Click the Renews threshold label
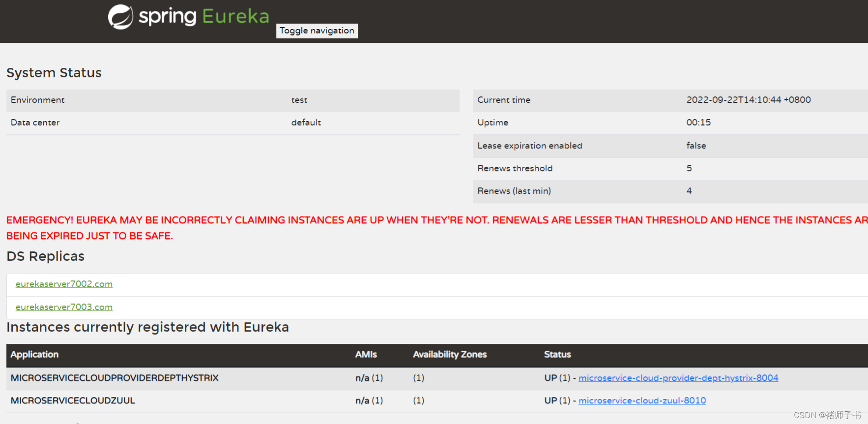868x424 pixels. tap(515, 168)
